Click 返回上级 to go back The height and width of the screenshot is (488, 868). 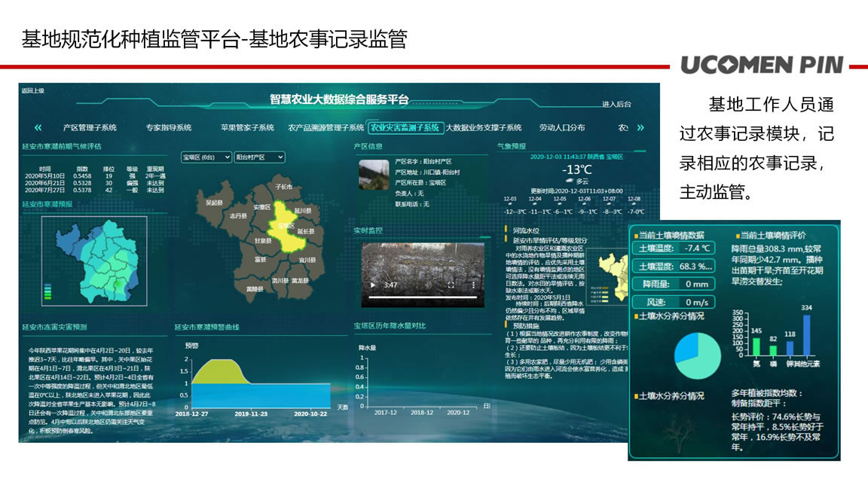(x=32, y=90)
